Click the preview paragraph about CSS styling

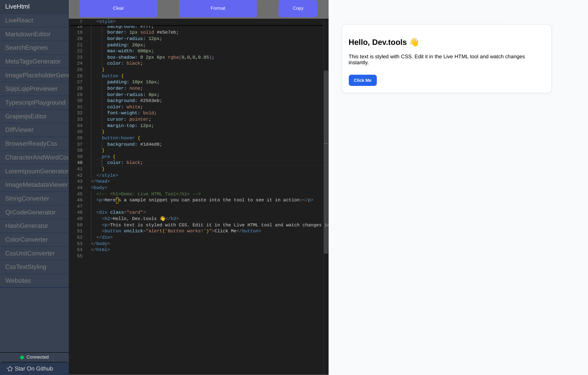tap(437, 59)
